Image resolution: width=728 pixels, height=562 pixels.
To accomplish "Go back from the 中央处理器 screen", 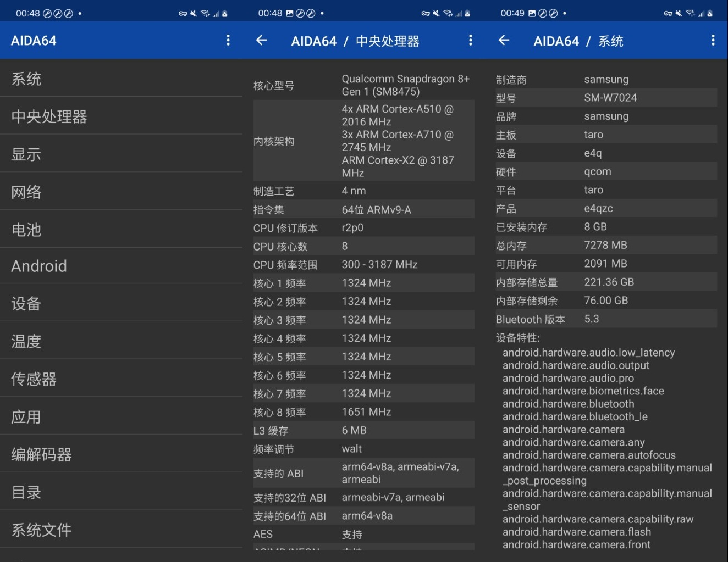I will pyautogui.click(x=262, y=40).
